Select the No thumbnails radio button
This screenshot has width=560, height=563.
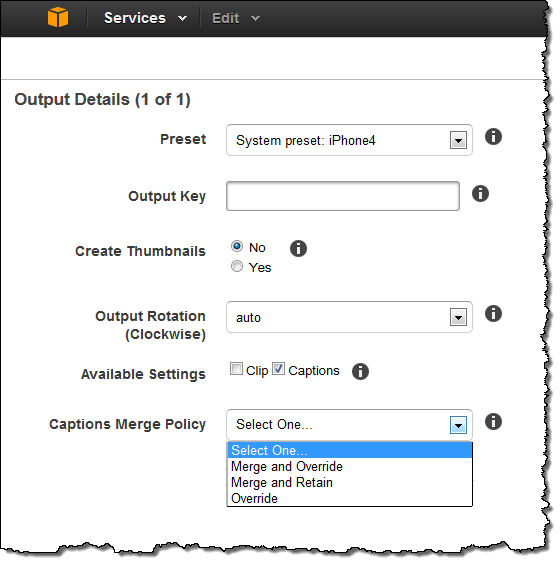click(x=237, y=246)
